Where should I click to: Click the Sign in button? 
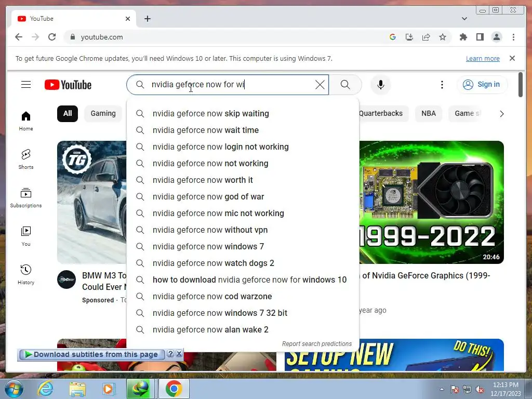click(482, 85)
